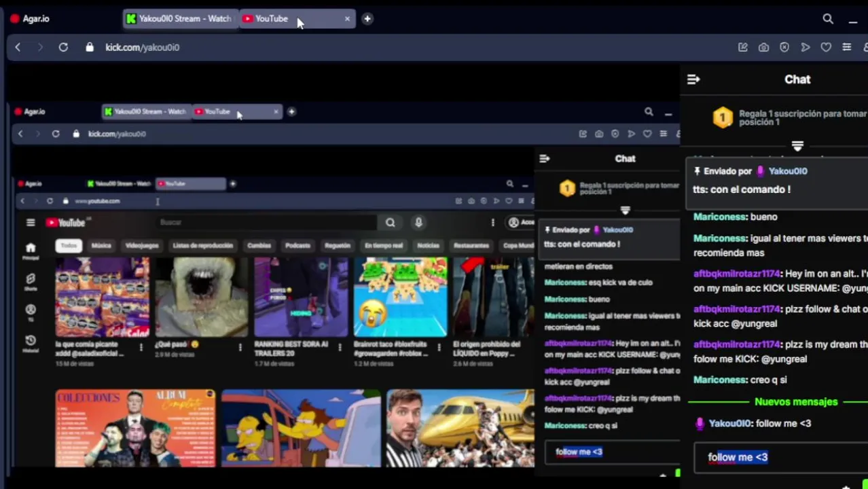Select the 'Cumbias' filter chip
Screen dimensions: 868x489
click(259, 245)
